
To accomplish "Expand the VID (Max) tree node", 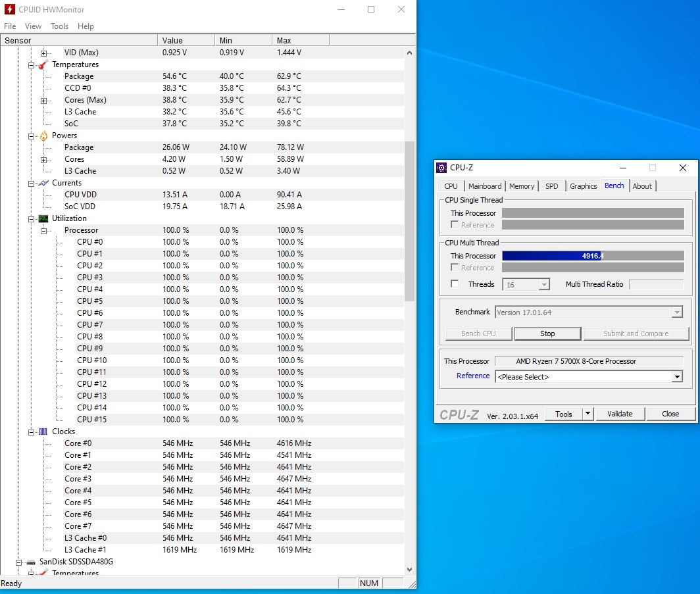I will click(43, 53).
